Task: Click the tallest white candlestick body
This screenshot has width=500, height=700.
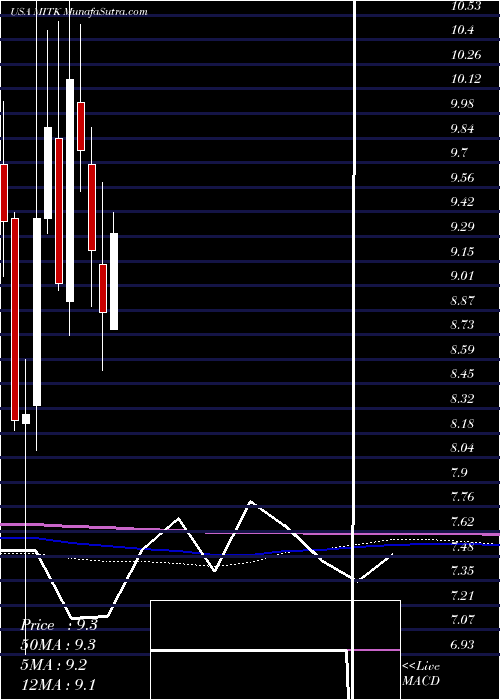Action: point(70,191)
